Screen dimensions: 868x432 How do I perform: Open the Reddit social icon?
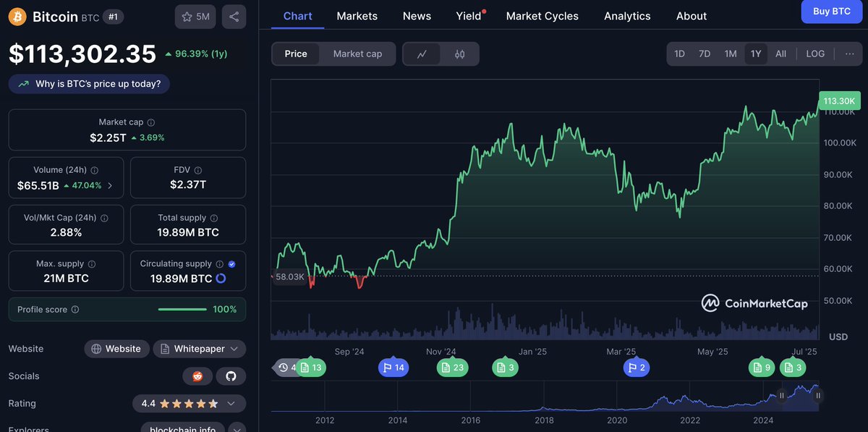(197, 376)
